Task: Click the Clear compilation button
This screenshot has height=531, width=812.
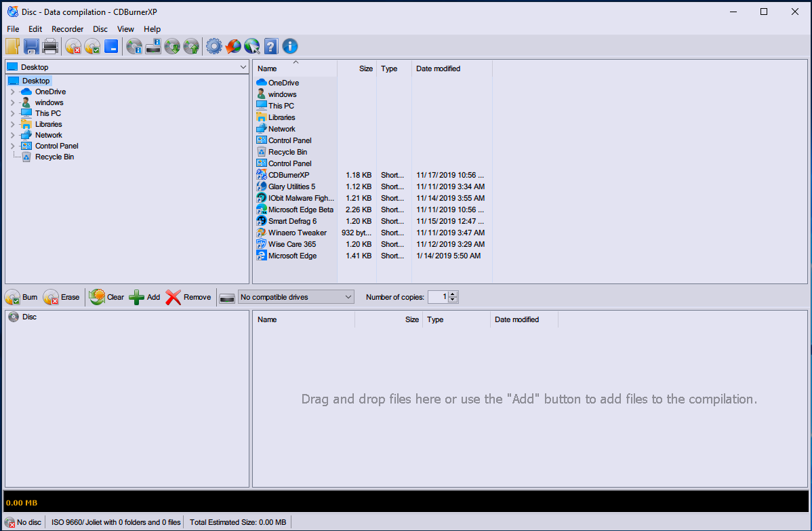Action: (x=106, y=297)
